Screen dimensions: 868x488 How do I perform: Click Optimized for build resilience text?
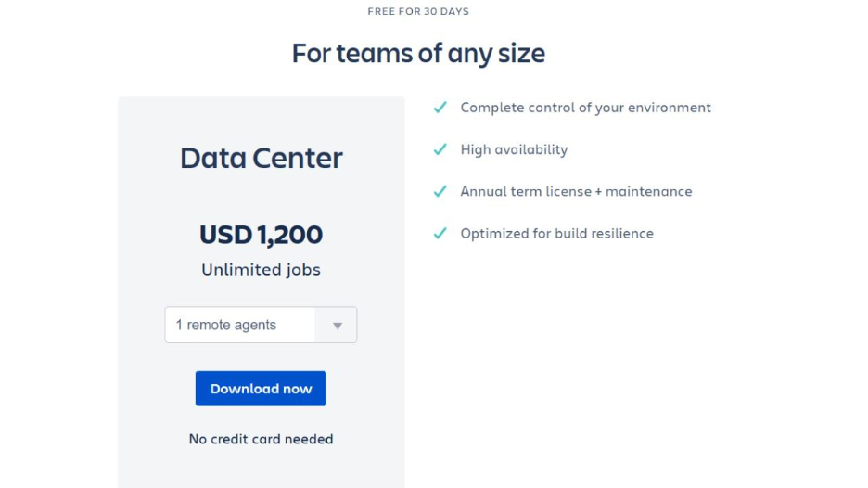point(556,234)
